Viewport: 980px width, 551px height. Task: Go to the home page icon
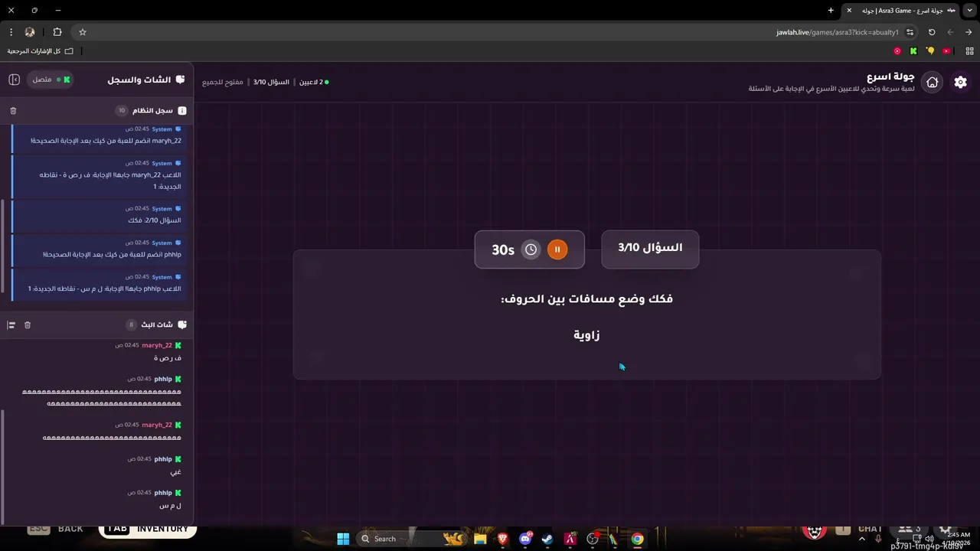(933, 82)
